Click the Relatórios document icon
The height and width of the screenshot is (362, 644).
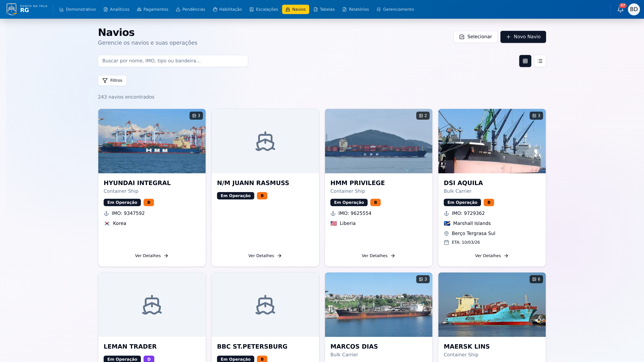tap(344, 9)
